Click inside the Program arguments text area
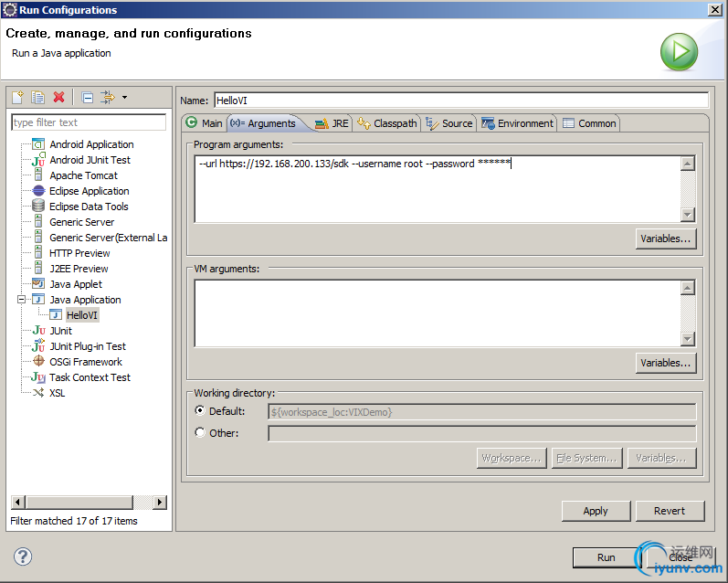The height and width of the screenshot is (583, 728). 438,189
